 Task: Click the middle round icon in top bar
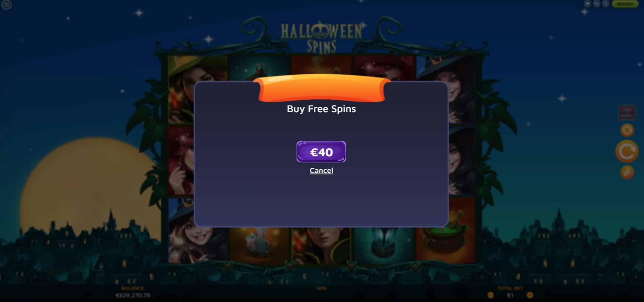pyautogui.click(x=596, y=4)
